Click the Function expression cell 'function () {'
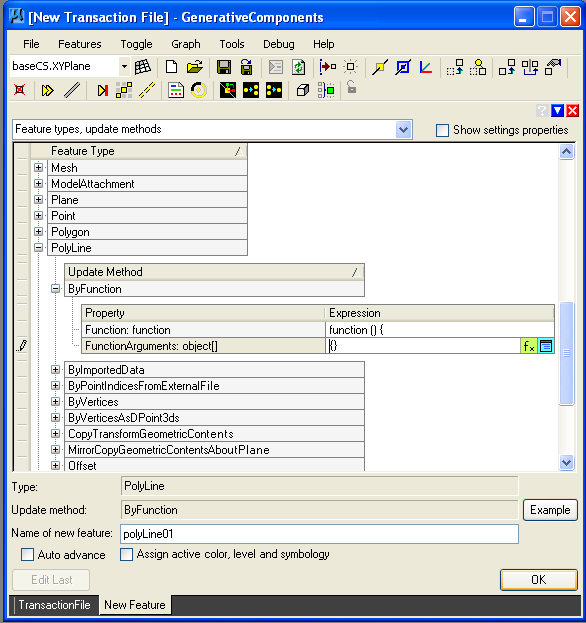The image size is (586, 623). [x=440, y=330]
